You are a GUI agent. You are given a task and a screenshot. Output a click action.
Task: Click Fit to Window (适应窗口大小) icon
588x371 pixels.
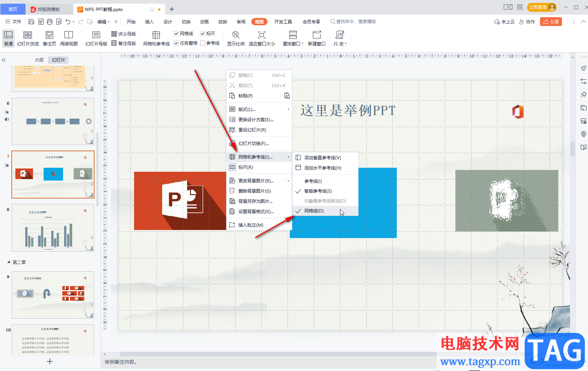coord(262,38)
